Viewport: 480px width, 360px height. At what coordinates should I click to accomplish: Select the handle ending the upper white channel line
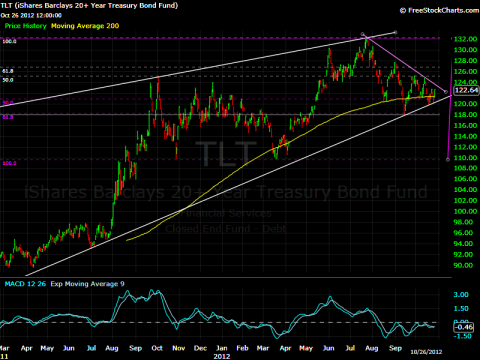[395, 32]
